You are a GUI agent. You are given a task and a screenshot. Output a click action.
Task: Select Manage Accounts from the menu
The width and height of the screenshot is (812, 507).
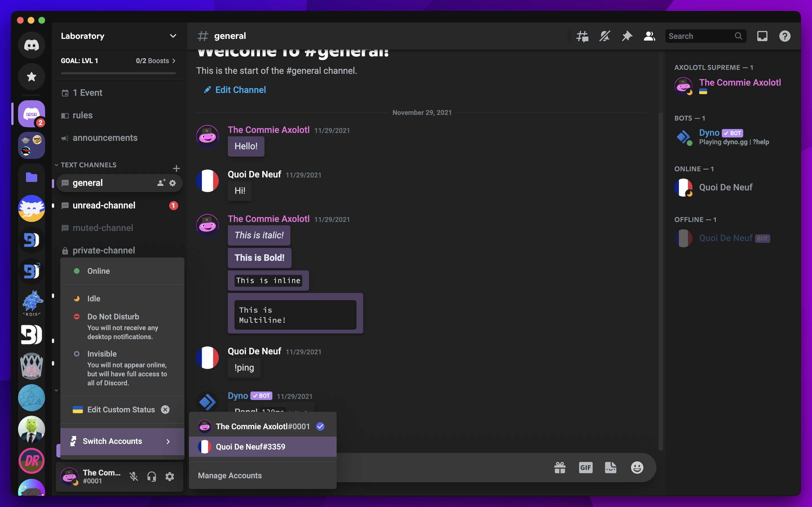click(230, 475)
